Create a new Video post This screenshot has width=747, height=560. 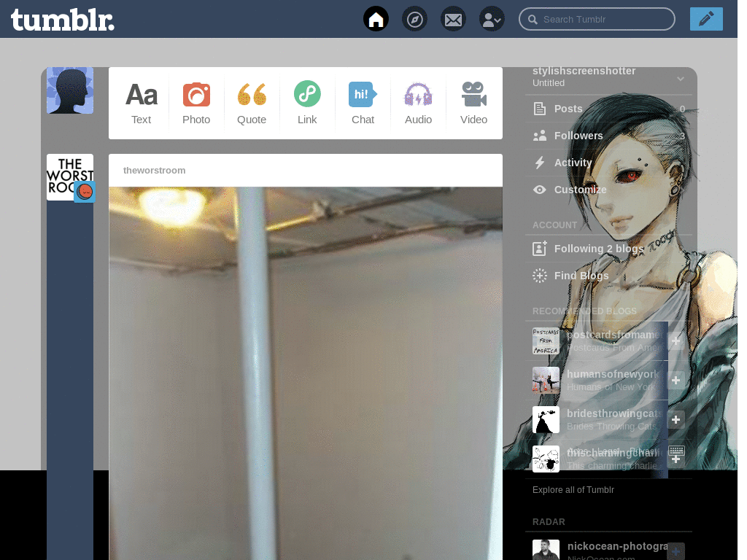coord(473,104)
